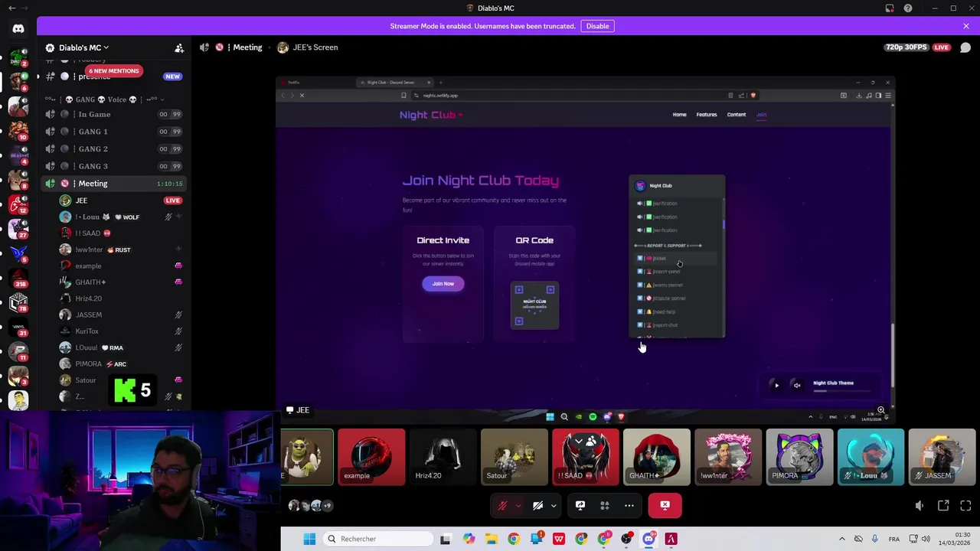Screen dimensions: 980x551
Task: Select the Satour participant tile
Action: (514, 457)
